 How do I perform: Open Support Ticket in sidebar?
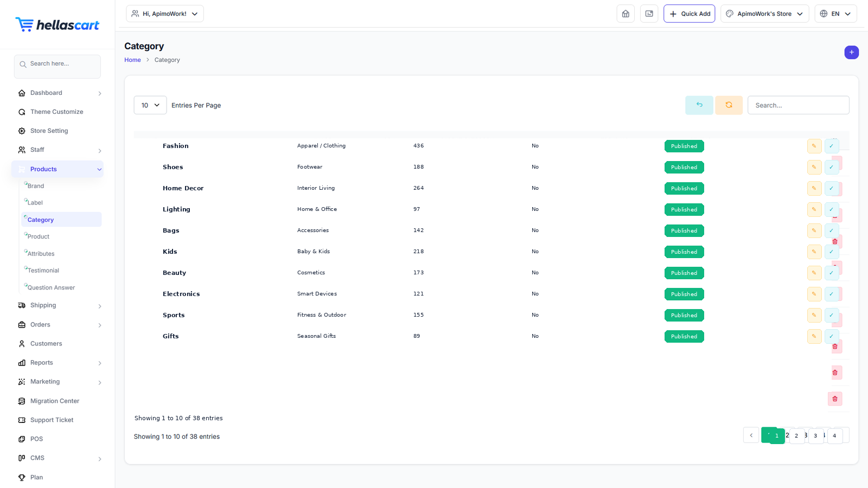[52, 420]
